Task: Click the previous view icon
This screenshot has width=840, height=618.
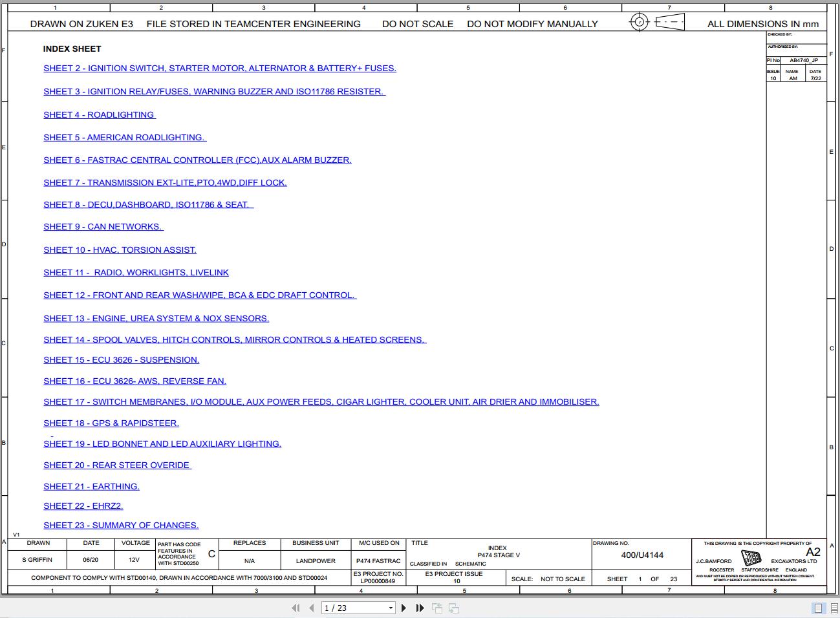Action: click(437, 608)
